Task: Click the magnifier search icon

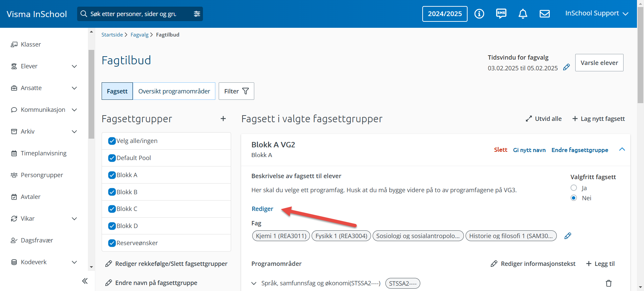Action: coord(84,14)
